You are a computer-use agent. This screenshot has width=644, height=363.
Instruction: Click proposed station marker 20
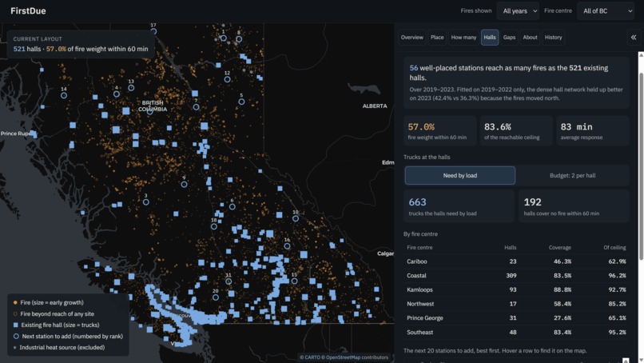[216, 297]
